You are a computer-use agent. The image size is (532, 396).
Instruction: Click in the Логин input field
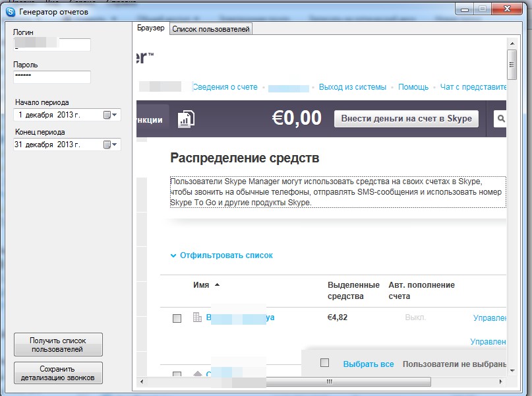pyautogui.click(x=52, y=45)
